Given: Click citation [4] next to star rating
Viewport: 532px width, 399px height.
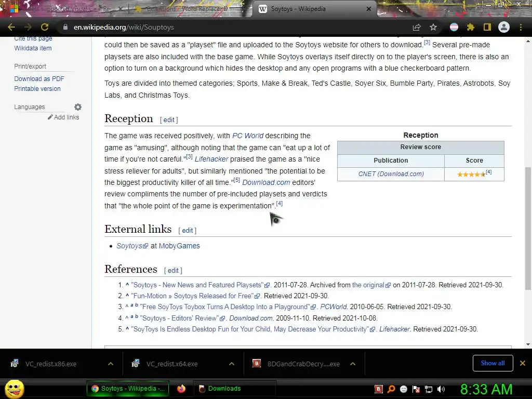Looking at the screenshot, I should click(488, 172).
